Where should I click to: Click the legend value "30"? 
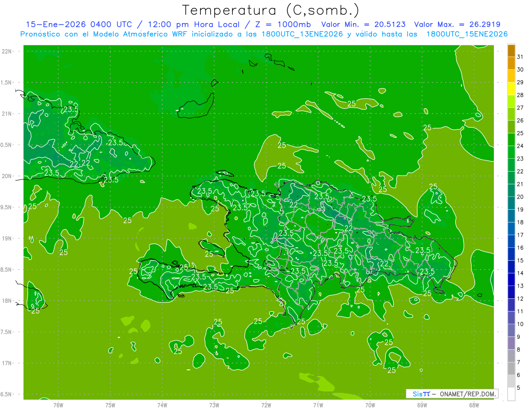(x=520, y=70)
